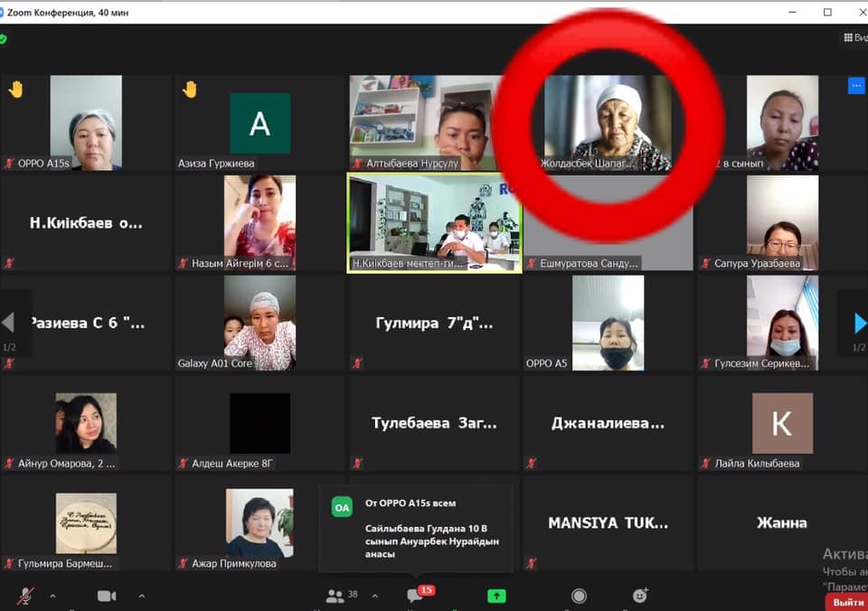
Task: Open the blue more-options button on tile
Action: pos(856,86)
